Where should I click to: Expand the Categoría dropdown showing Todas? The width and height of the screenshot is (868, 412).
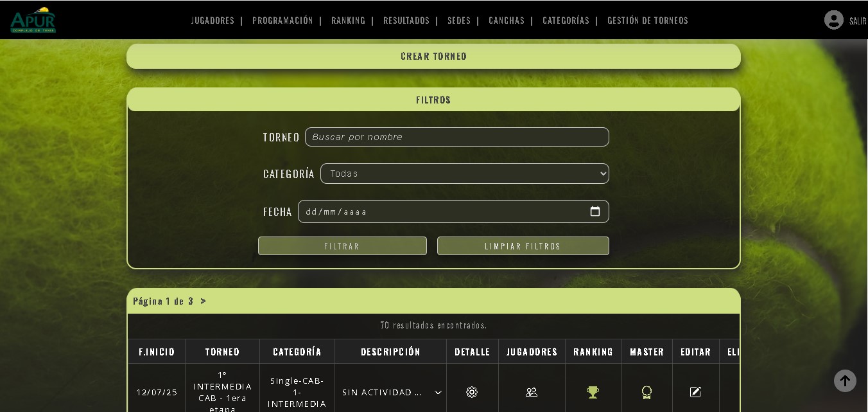[464, 174]
